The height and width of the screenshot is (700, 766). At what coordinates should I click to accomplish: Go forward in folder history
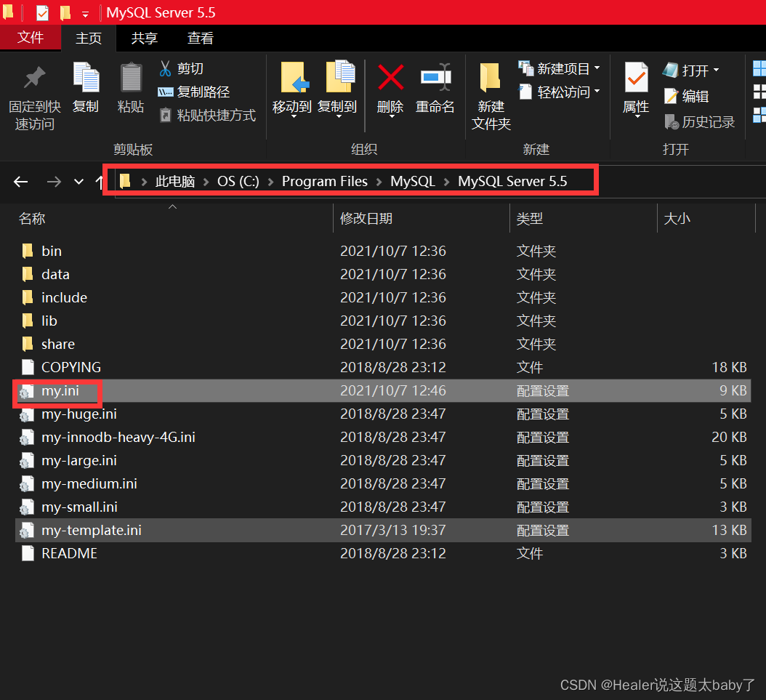[x=54, y=182]
